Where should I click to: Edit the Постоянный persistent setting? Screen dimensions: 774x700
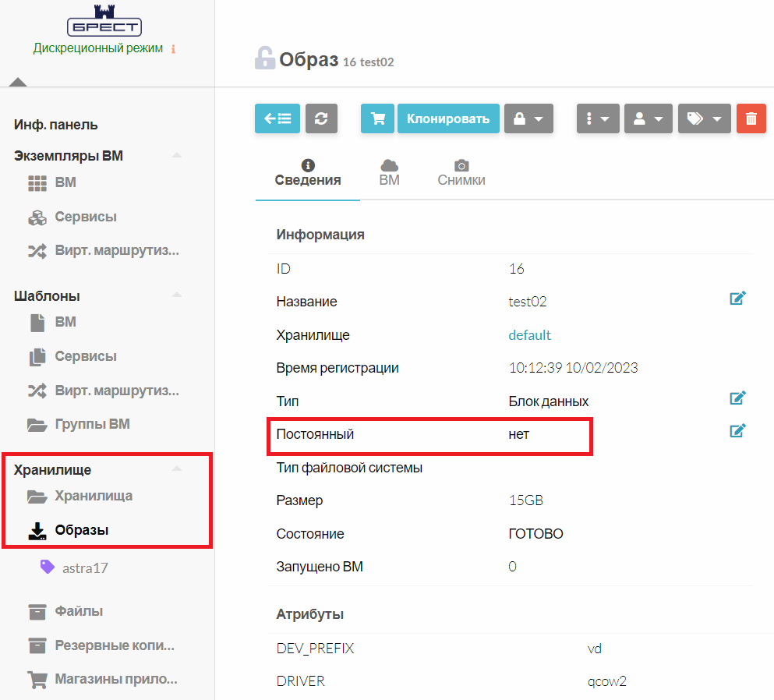pyautogui.click(x=737, y=431)
